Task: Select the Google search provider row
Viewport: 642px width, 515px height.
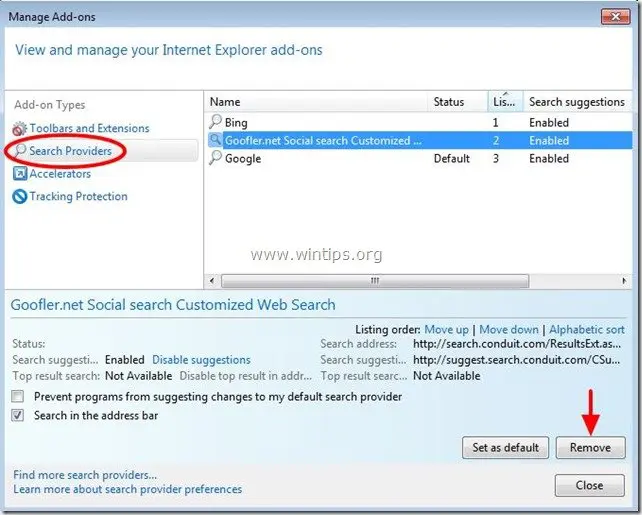Action: click(419, 158)
